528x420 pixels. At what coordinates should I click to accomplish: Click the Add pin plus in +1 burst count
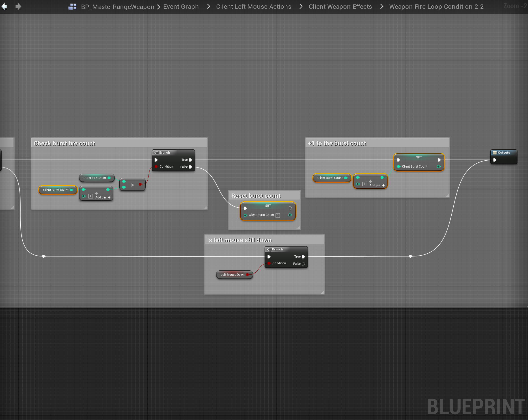383,185
